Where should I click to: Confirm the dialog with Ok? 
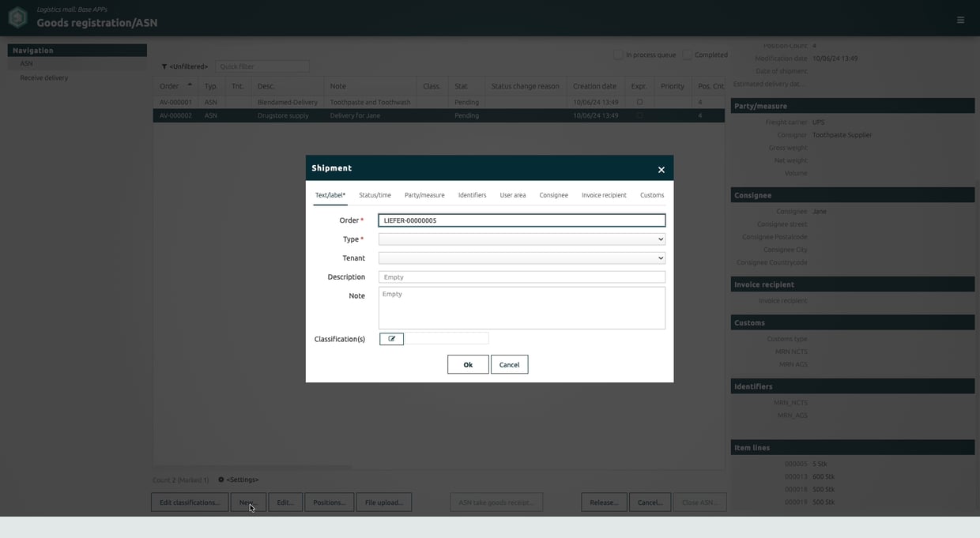pyautogui.click(x=468, y=364)
